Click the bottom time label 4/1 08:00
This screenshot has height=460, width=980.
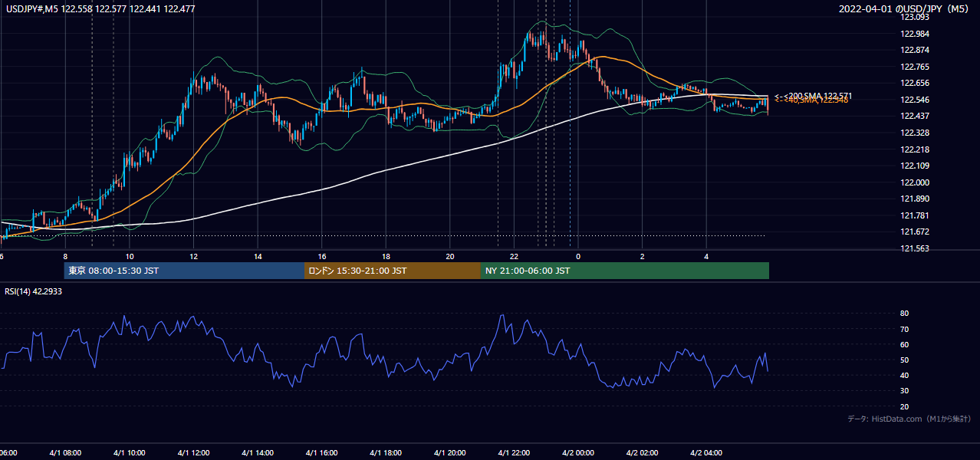click(x=64, y=452)
